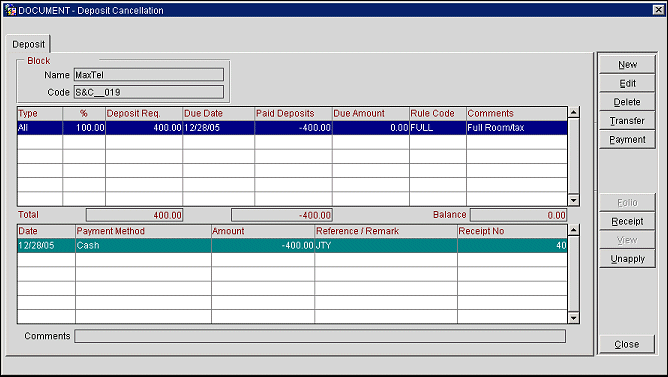Screen dimensions: 668x377
Task: Click the Comments input field at bottom
Action: click(320, 336)
